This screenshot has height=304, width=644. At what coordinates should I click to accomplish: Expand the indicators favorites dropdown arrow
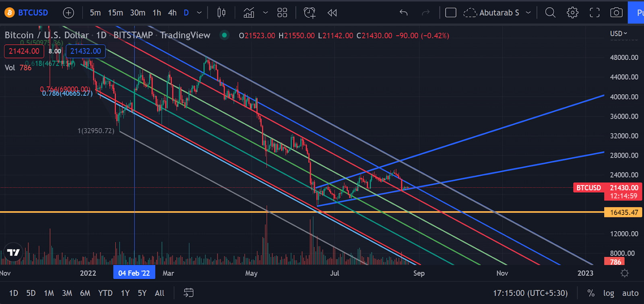(x=266, y=13)
